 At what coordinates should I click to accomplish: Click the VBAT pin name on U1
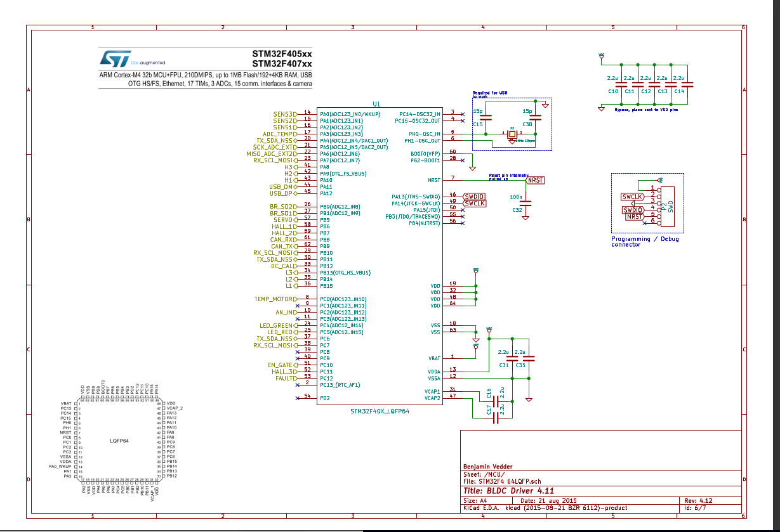(x=434, y=358)
